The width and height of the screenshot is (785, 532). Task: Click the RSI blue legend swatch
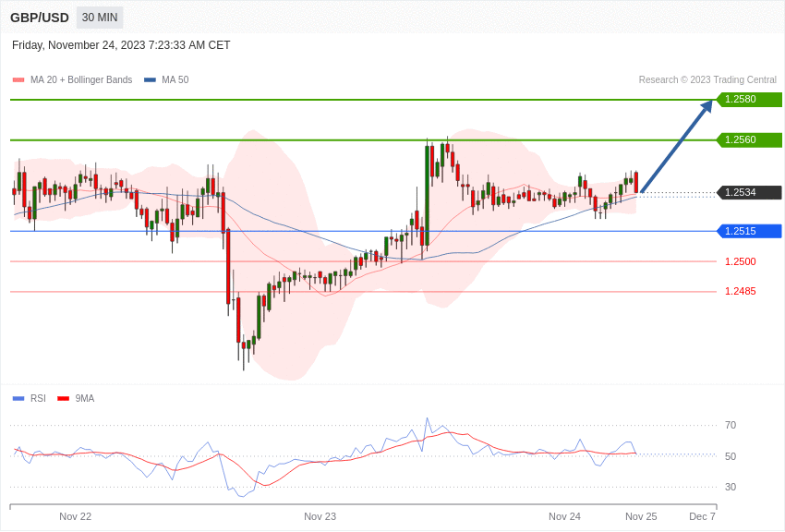coord(18,399)
